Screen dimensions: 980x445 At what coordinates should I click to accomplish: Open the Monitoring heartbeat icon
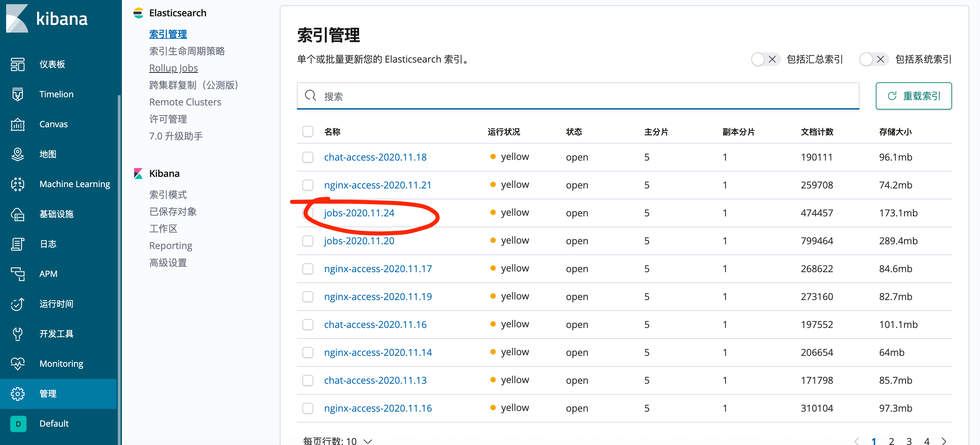[x=17, y=364]
